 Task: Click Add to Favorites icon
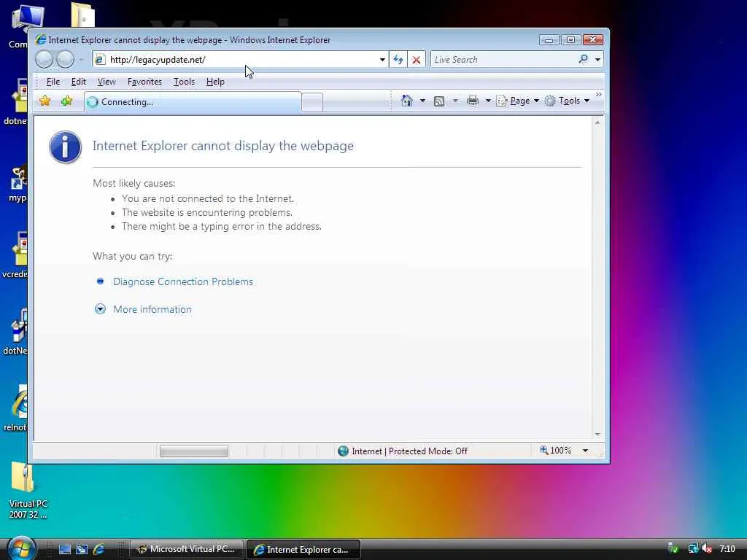(66, 101)
